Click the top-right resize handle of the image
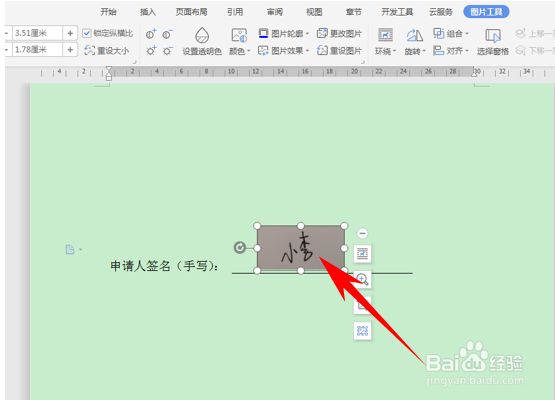 (x=344, y=226)
